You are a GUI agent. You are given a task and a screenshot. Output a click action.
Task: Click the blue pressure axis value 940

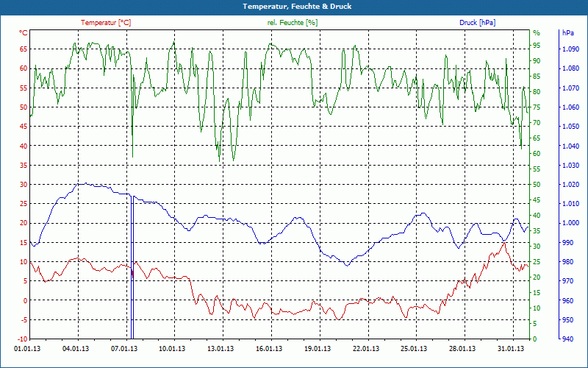click(567, 339)
